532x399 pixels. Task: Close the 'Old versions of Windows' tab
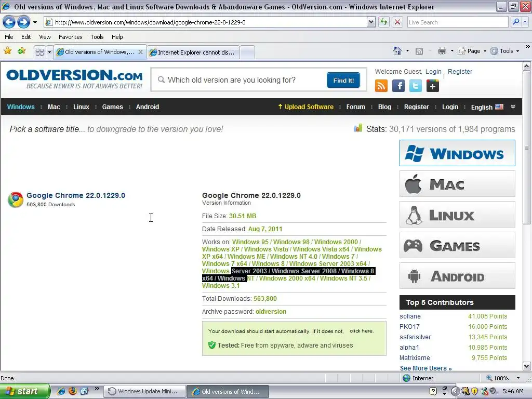(140, 52)
